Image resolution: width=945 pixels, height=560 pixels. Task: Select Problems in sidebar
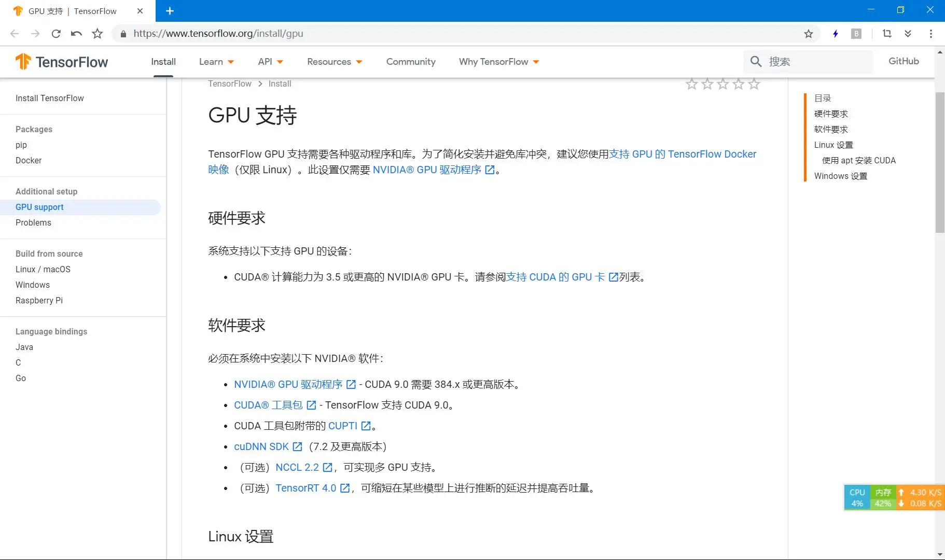click(x=33, y=223)
